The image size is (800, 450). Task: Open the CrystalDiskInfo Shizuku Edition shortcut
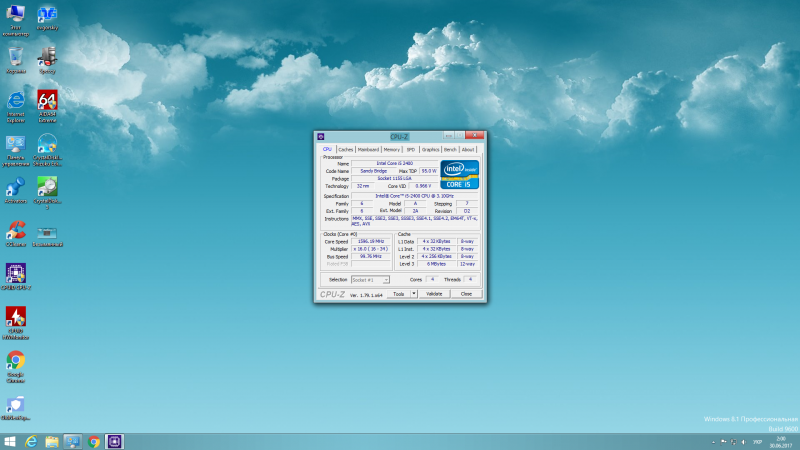(47, 151)
